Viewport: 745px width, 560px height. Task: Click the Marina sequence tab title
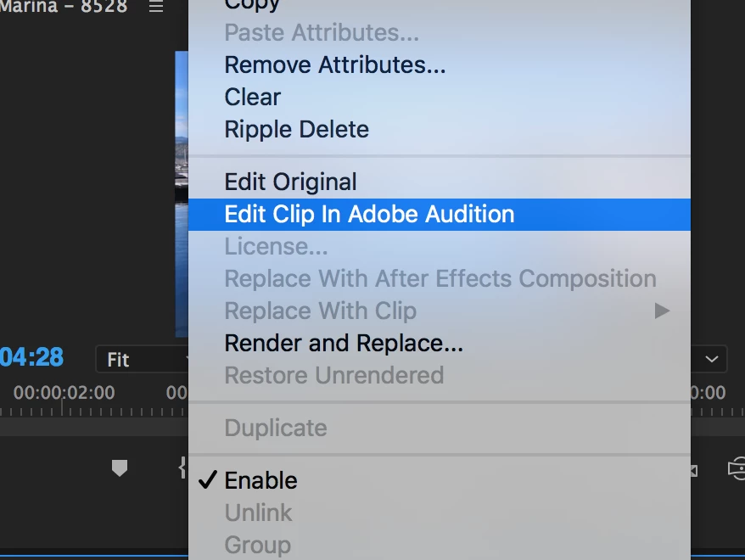click(64, 6)
